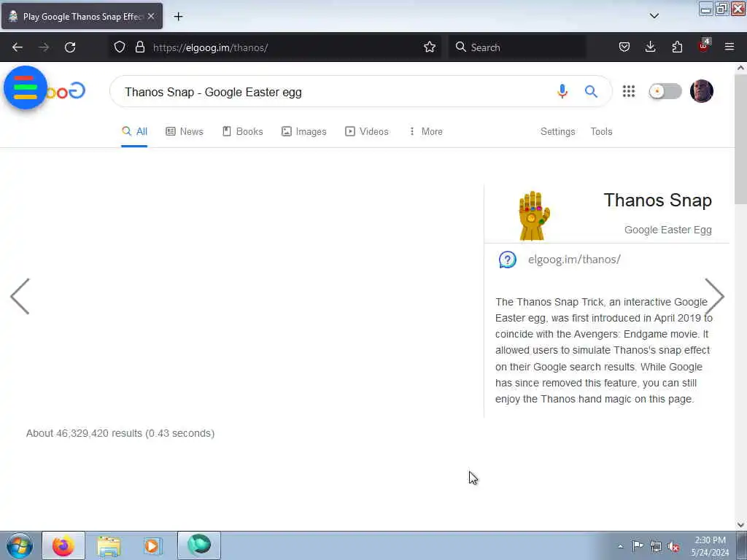Switch to the News tab
Viewport: 747px width, 560px height.
click(x=185, y=131)
